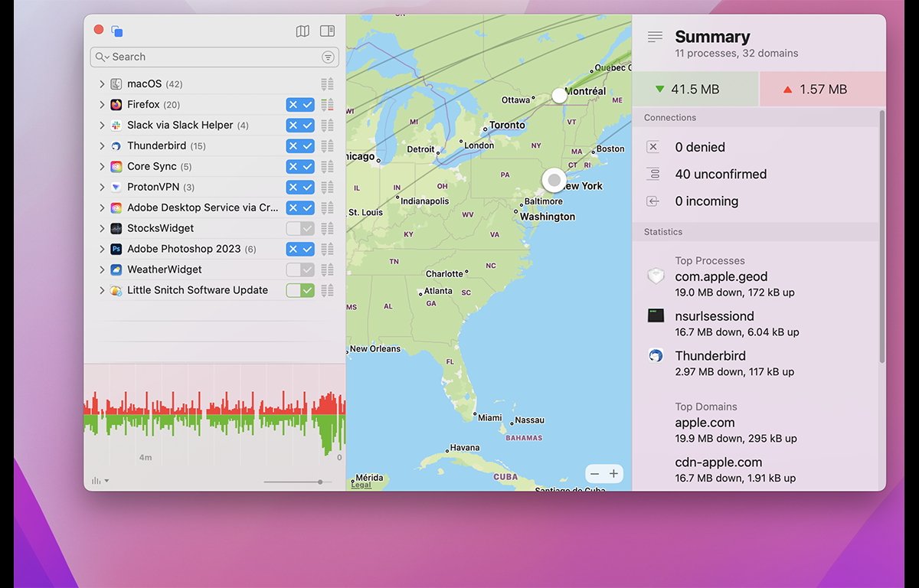This screenshot has width=919, height=588.
Task: Toggle the Thunderbird rule switch in process list
Action: (x=300, y=146)
